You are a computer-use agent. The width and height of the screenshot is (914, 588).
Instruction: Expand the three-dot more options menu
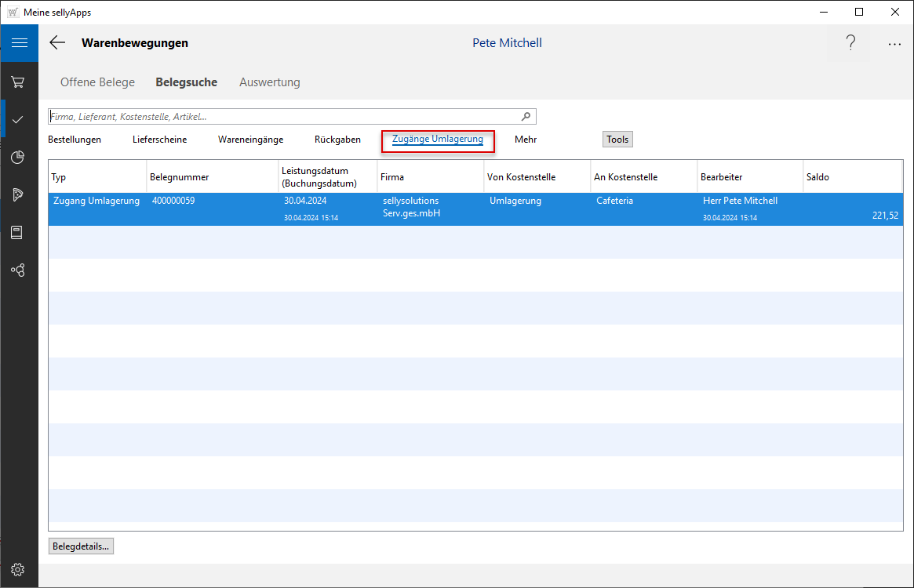coord(894,45)
